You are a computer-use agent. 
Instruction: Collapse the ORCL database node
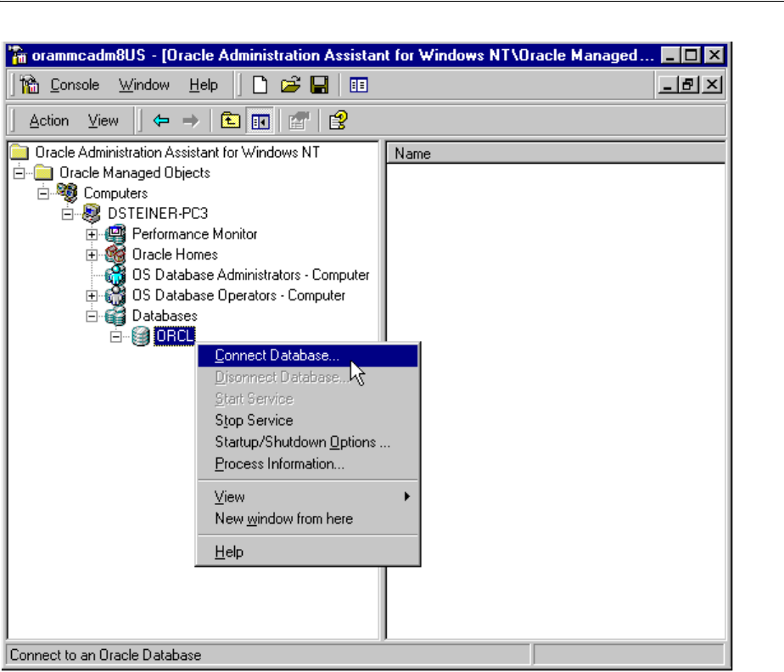tap(116, 337)
